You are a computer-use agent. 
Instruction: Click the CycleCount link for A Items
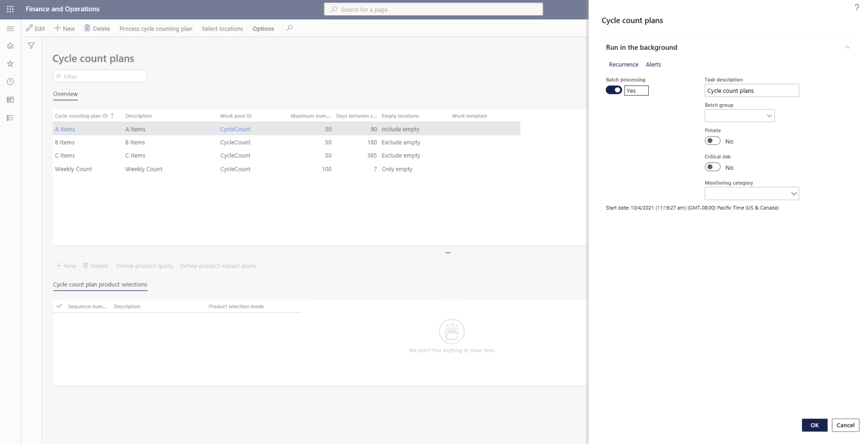coord(235,128)
